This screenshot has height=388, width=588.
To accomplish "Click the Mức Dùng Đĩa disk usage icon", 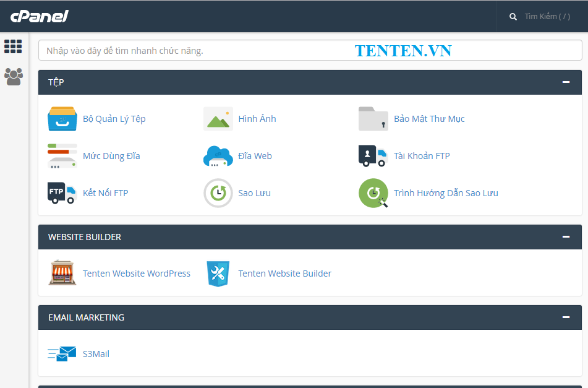I will pyautogui.click(x=62, y=156).
